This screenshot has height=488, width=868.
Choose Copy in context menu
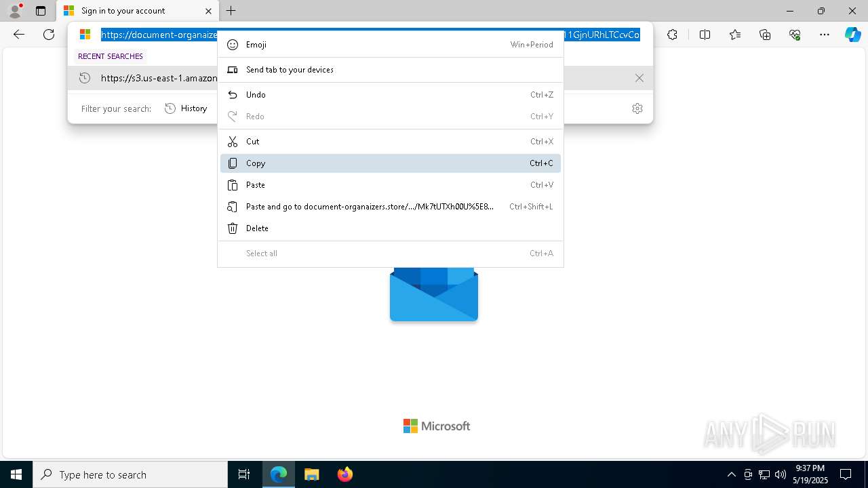pos(391,163)
